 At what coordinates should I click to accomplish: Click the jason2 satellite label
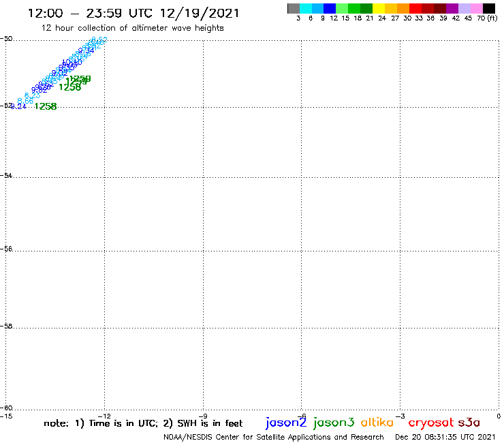coord(286,423)
